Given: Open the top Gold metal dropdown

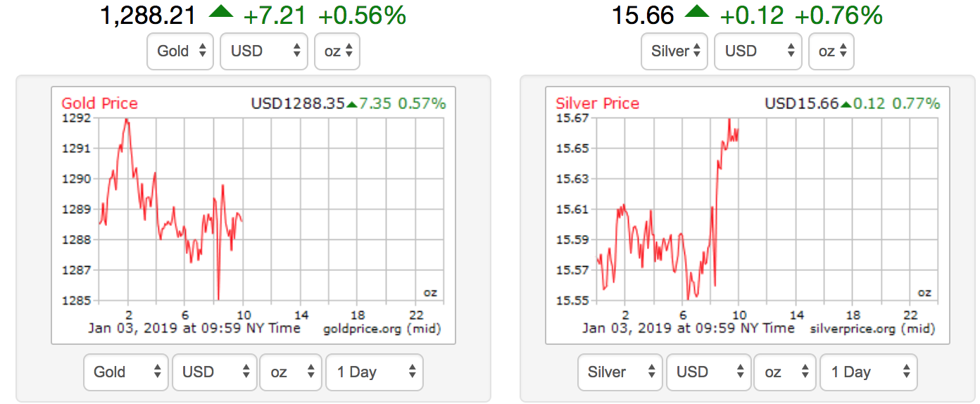Looking at the screenshot, I should tap(180, 51).
